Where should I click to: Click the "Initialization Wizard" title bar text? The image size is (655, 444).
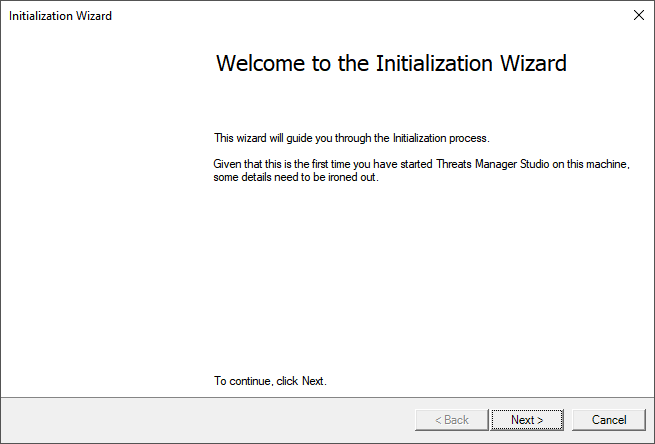[61, 16]
